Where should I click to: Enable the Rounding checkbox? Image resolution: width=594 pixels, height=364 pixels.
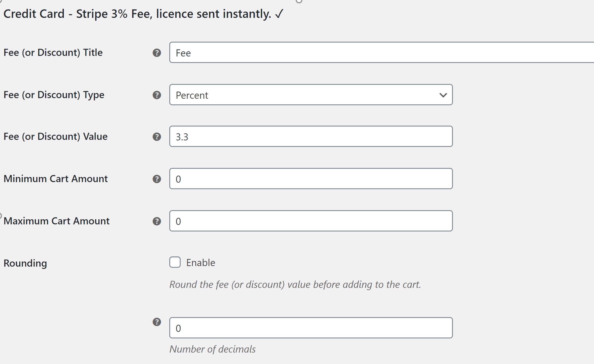pos(175,262)
